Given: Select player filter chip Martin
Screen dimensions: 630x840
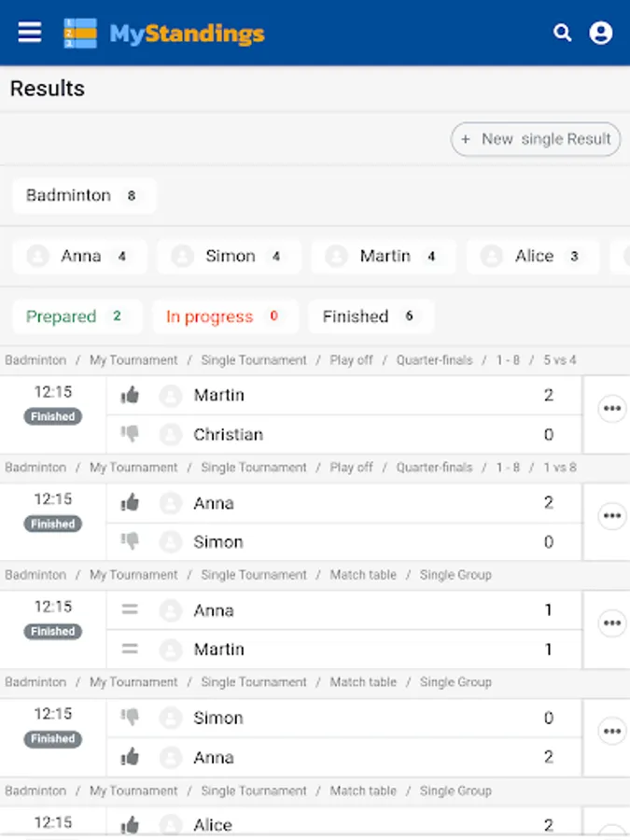Looking at the screenshot, I should (x=384, y=256).
